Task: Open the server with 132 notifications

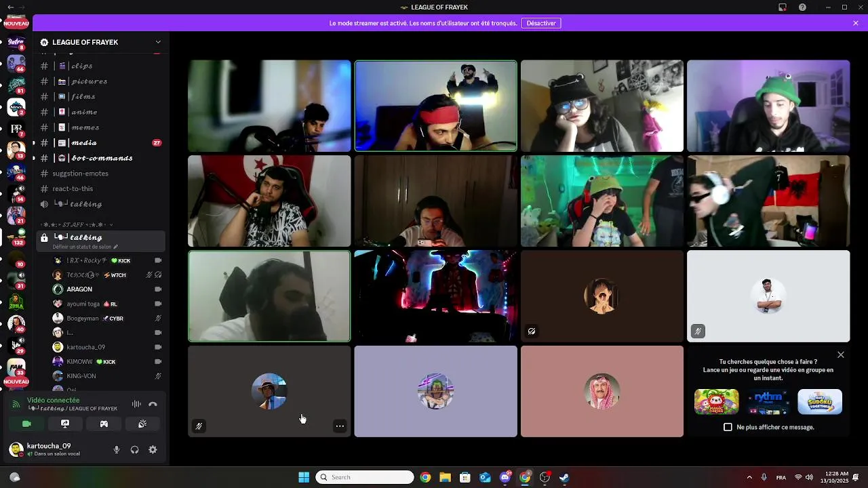Action: 16,236
